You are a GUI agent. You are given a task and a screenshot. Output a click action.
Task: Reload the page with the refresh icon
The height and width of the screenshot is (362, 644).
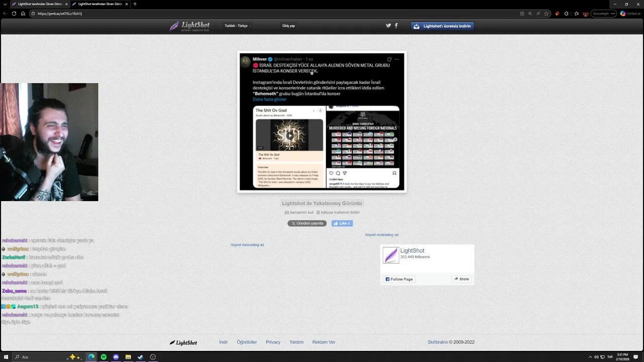tap(14, 14)
